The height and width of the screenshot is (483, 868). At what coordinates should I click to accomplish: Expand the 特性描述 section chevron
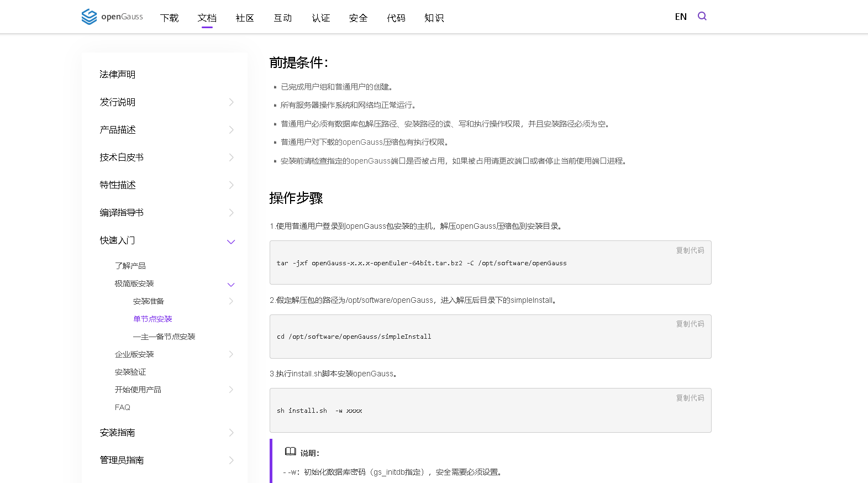(x=232, y=185)
